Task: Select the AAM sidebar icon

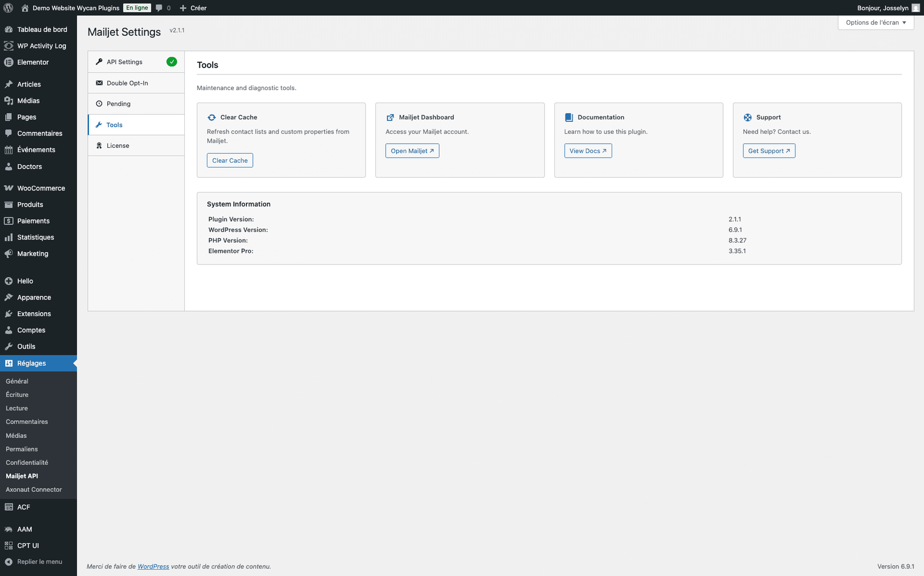Action: pos(9,529)
